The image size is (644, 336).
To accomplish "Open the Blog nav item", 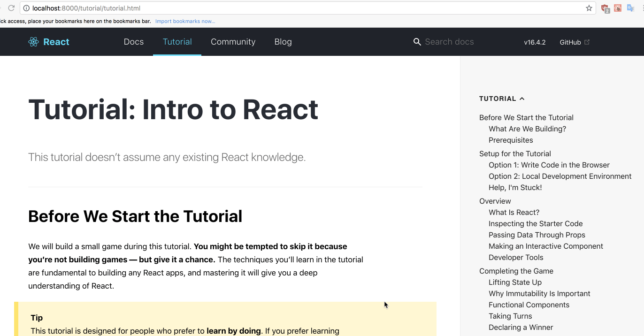I will tap(283, 42).
